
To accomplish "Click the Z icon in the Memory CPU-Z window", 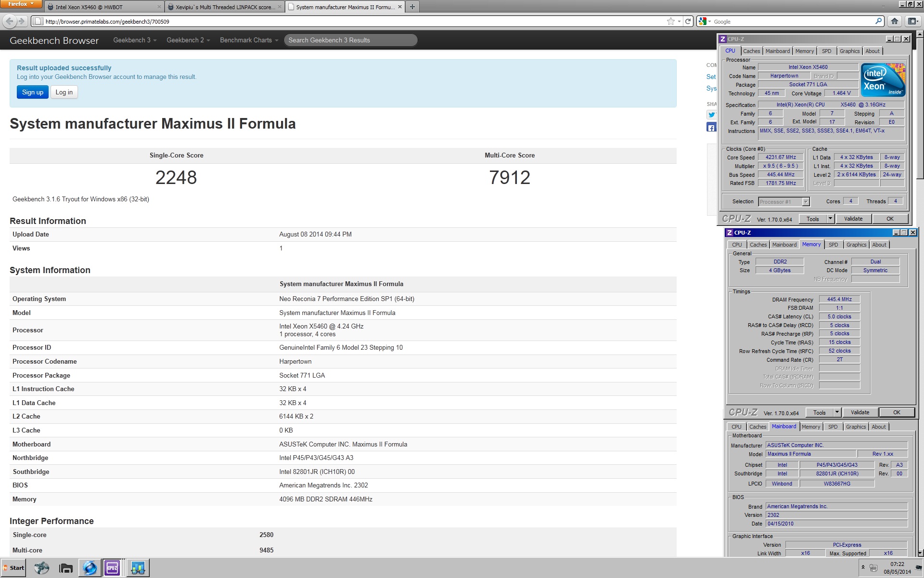I will (729, 233).
